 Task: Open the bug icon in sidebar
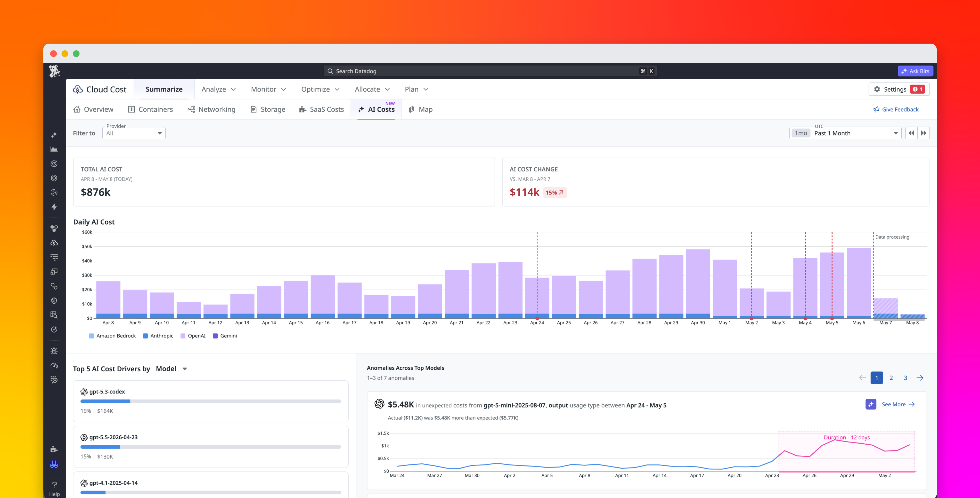click(54, 351)
